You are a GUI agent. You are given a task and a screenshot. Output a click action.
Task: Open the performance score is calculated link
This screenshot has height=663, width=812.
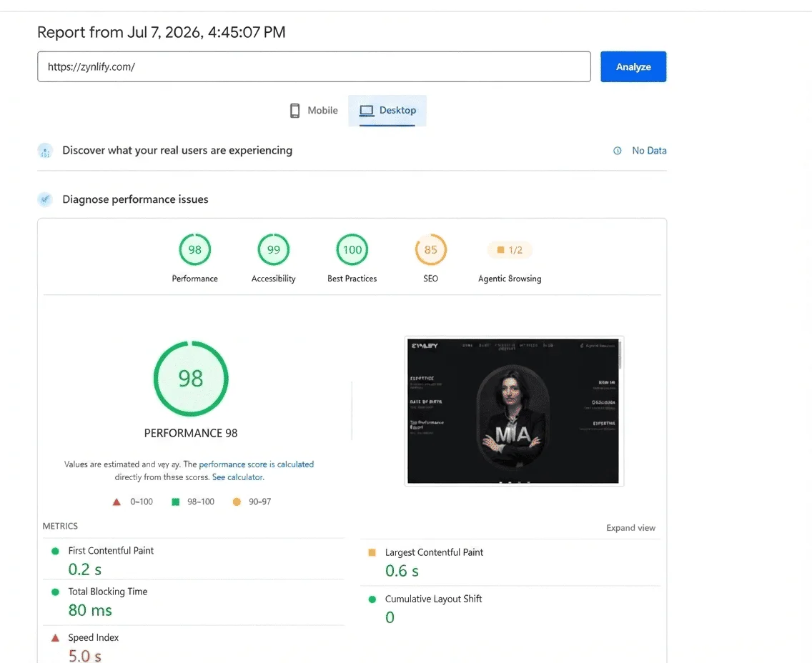click(x=257, y=464)
